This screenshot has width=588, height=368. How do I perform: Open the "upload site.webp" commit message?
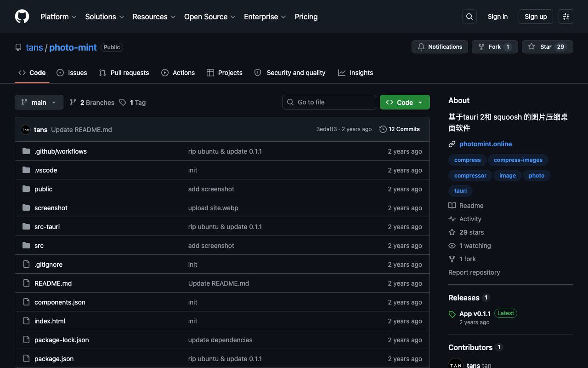(x=213, y=208)
